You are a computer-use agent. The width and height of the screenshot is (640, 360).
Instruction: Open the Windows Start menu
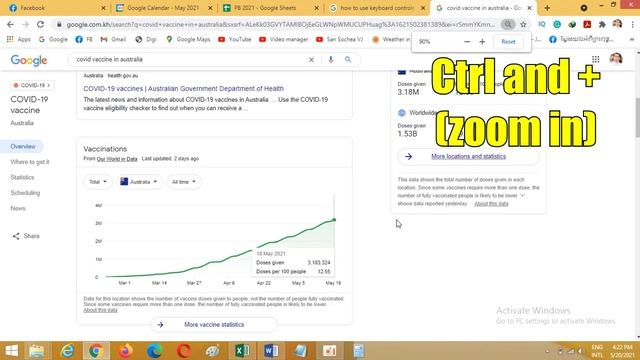pos(11,351)
